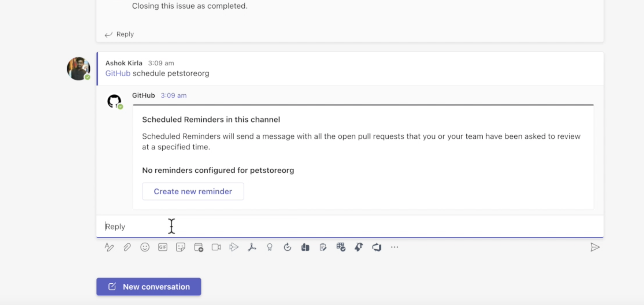Open the GitHub message 3:09 am timestamp
The height and width of the screenshot is (305, 644).
[174, 95]
